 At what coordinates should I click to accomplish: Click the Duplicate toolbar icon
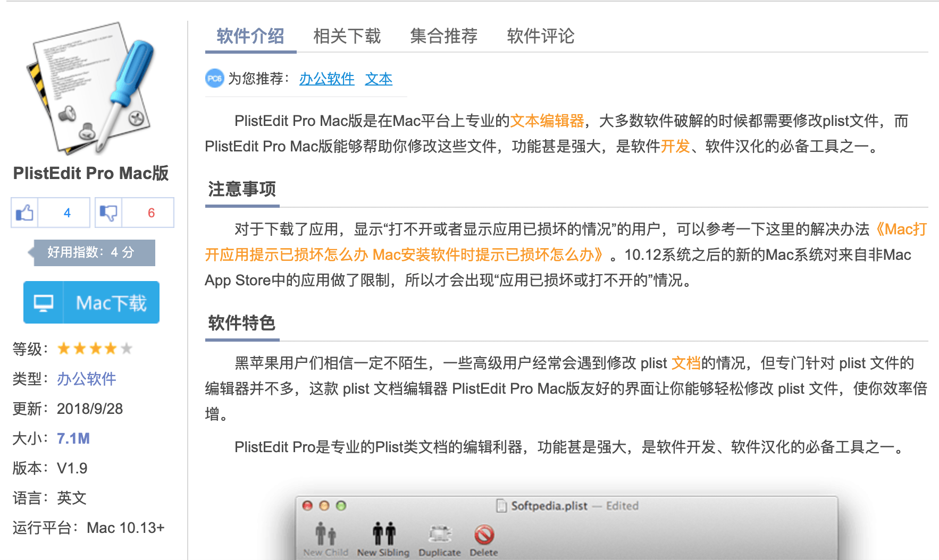point(440,534)
